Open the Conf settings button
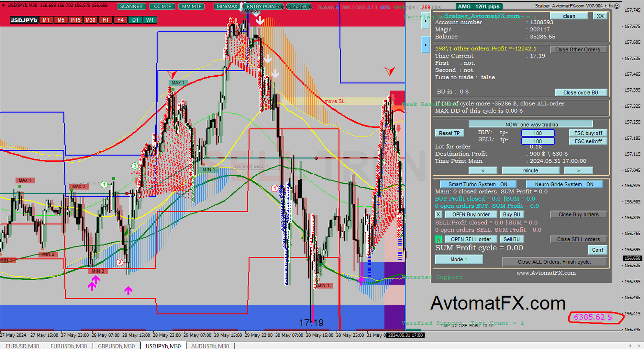Image resolution: width=644 pixels, height=349 pixels. click(597, 250)
